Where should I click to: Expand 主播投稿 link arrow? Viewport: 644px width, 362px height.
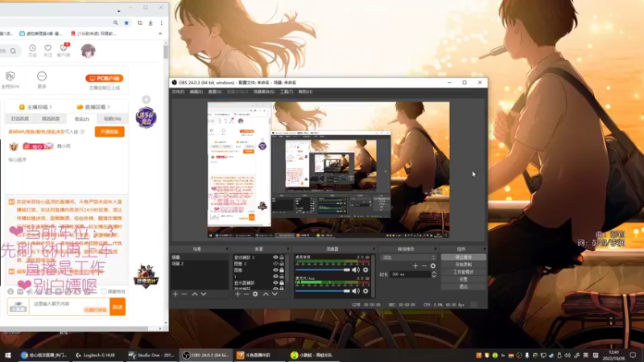click(x=51, y=107)
